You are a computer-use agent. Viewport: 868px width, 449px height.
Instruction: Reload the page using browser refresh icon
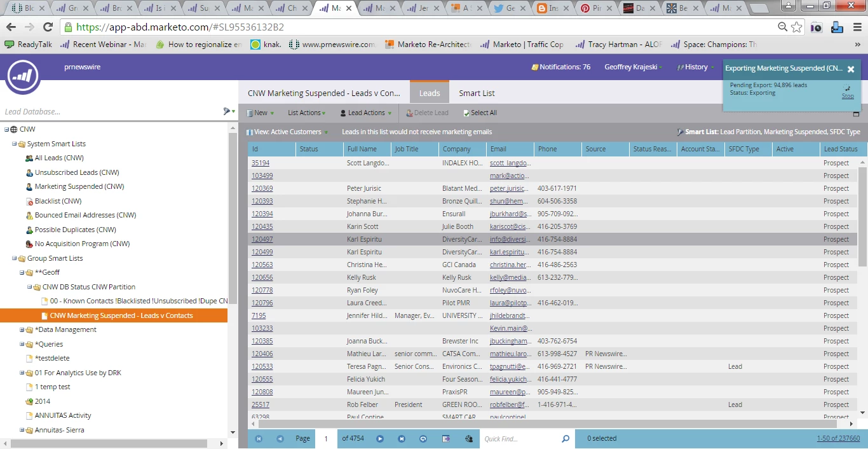48,27
